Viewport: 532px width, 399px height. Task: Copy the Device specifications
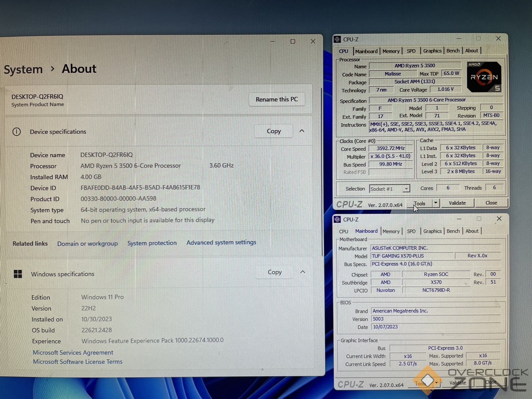[274, 131]
